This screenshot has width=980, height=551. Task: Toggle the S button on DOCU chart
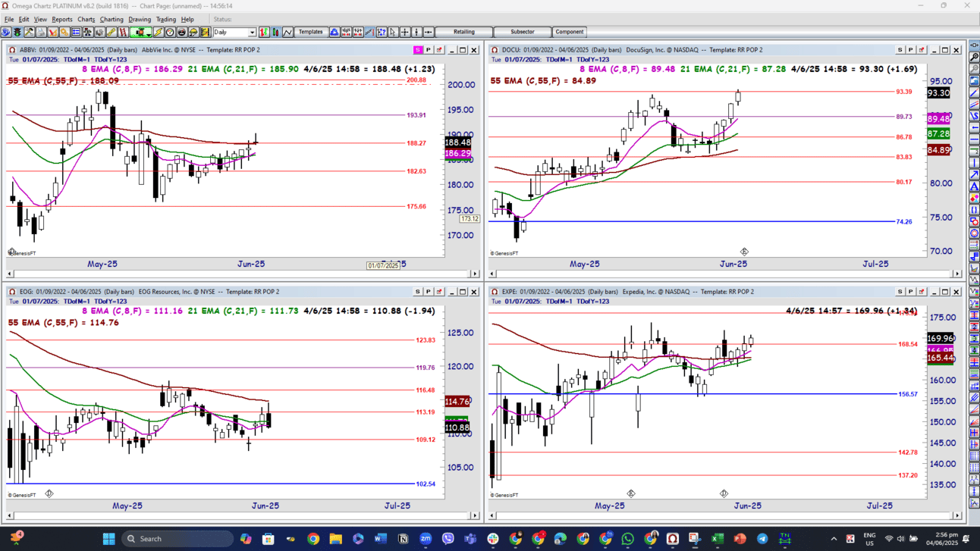[900, 50]
